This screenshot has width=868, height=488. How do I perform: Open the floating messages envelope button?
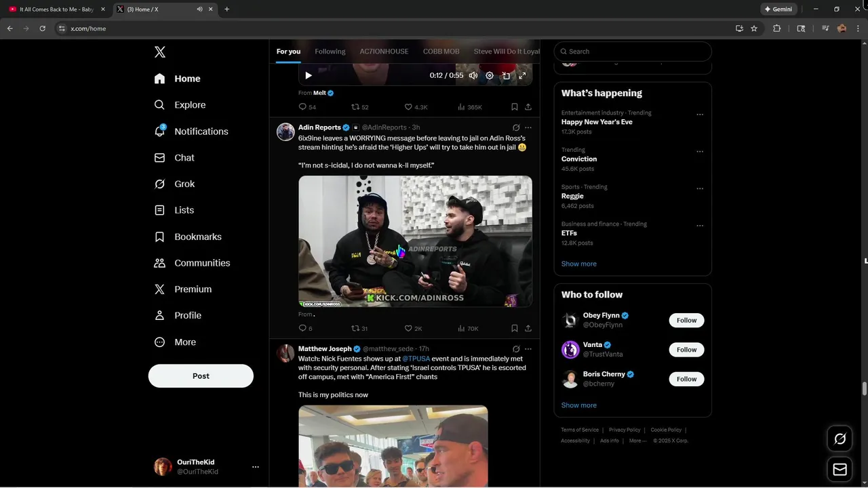click(x=840, y=470)
